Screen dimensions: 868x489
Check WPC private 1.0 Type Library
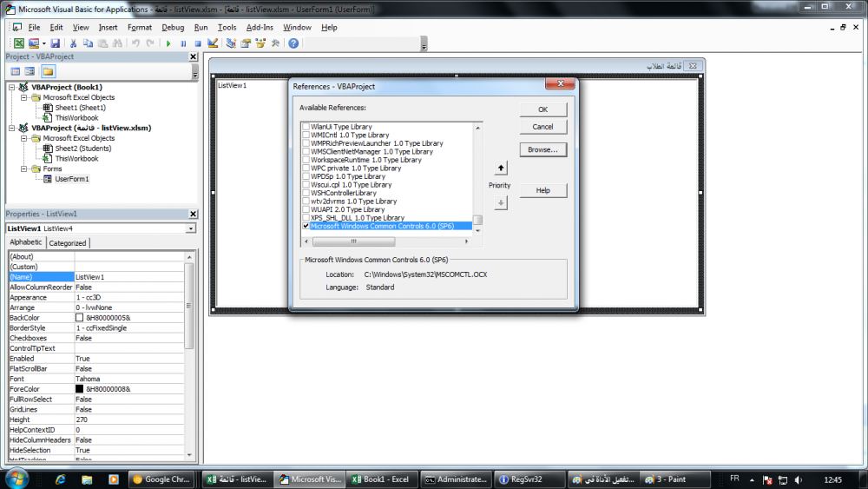(x=306, y=169)
